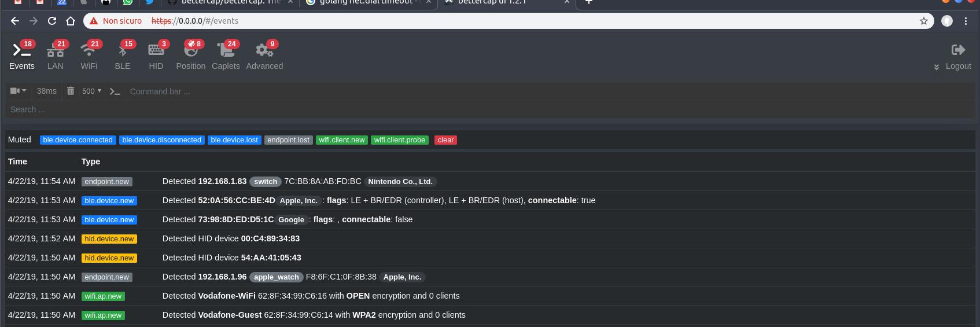
Task: Go back in the browser
Action: point(15,21)
